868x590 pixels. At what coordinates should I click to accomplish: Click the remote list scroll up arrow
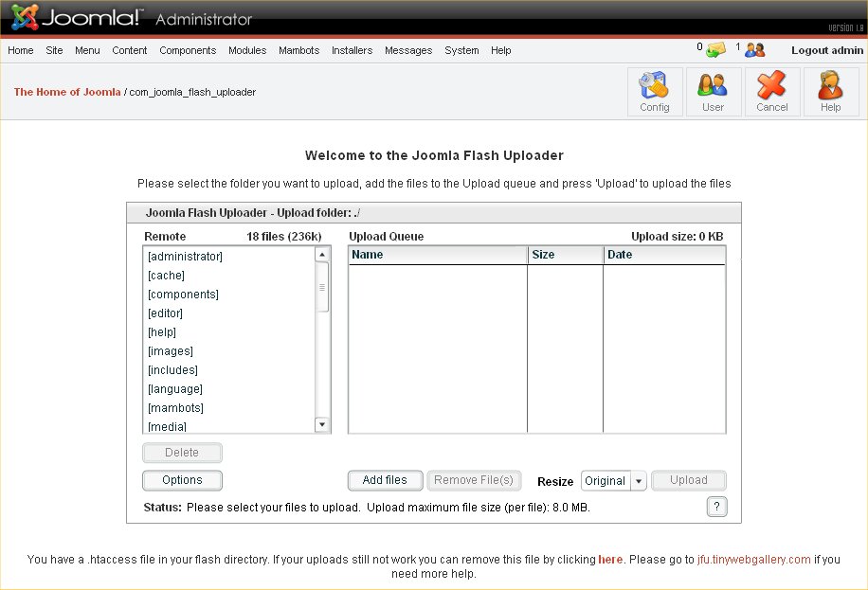click(322, 254)
